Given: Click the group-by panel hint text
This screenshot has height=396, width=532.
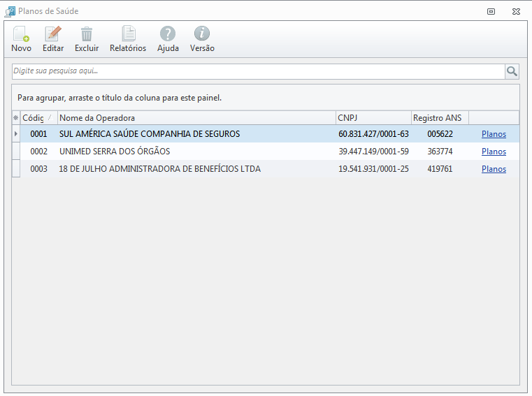Looking at the screenshot, I should coord(120,98).
